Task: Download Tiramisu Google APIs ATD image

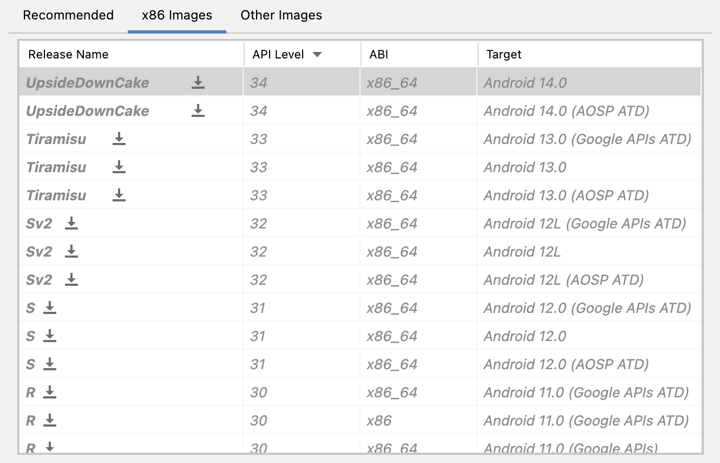Action: tap(119, 139)
